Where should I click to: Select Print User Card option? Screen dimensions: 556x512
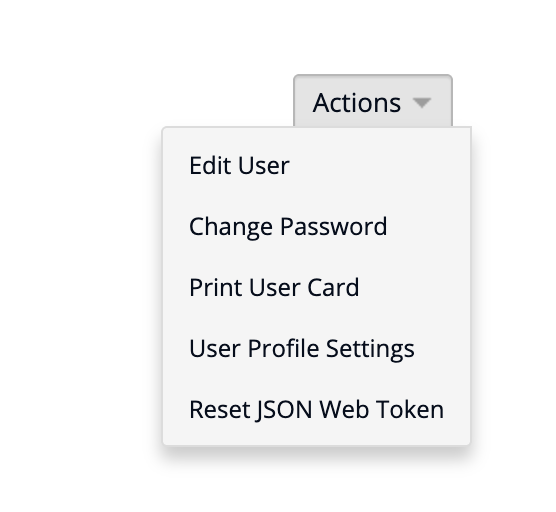(317, 288)
